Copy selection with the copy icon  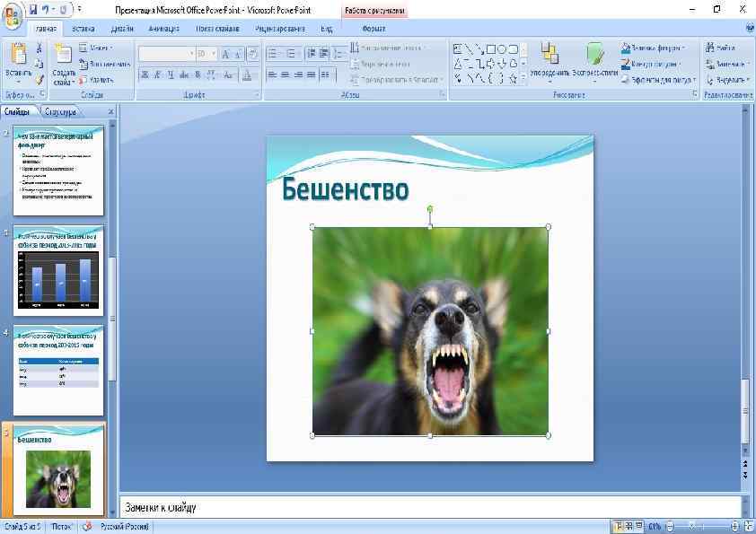[x=39, y=64]
